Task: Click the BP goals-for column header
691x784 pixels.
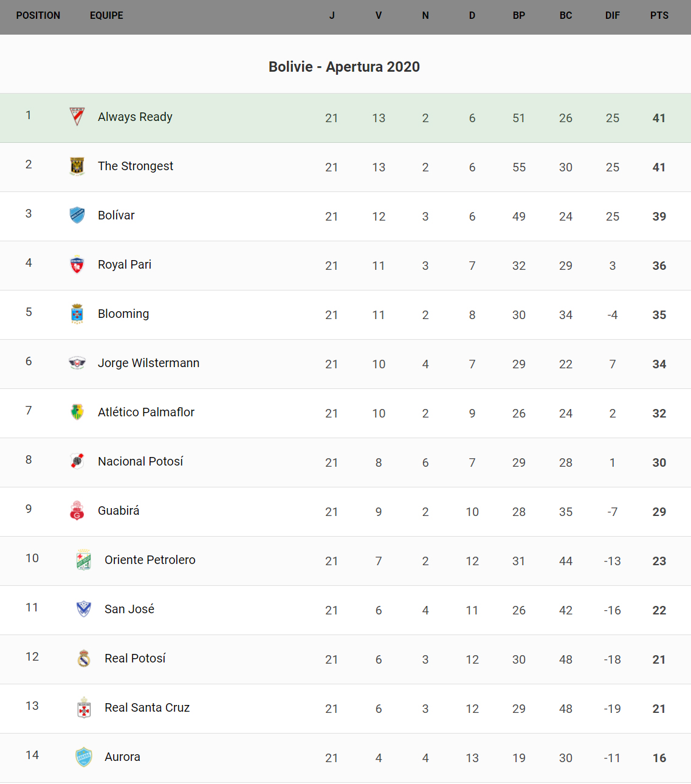Action: 518,16
